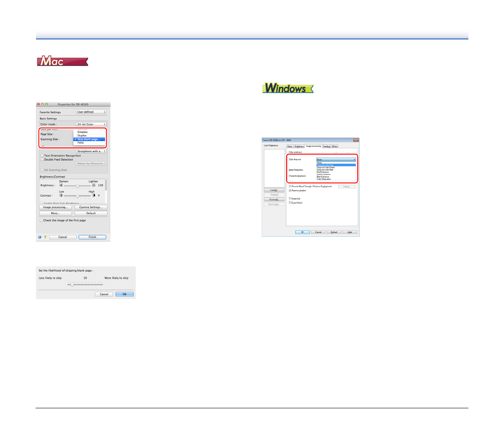The height and width of the screenshot is (432, 504).
Task: Click the Low contrast circle icon
Action: point(61,196)
